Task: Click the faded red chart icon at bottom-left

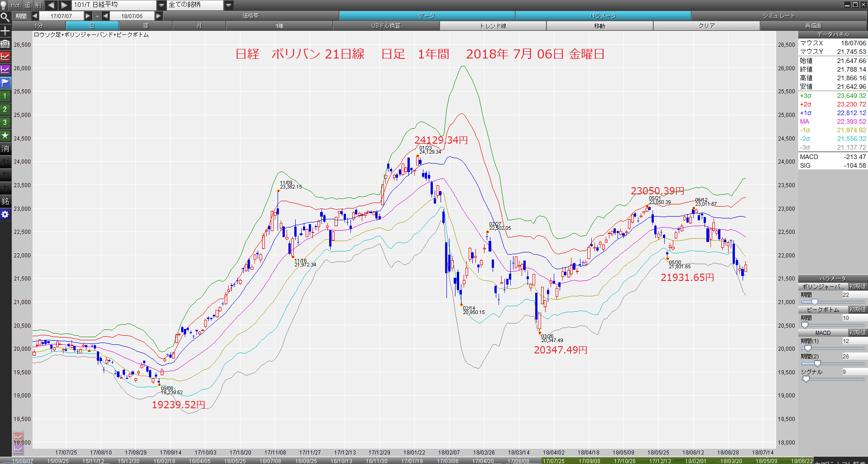Action: click(18, 437)
